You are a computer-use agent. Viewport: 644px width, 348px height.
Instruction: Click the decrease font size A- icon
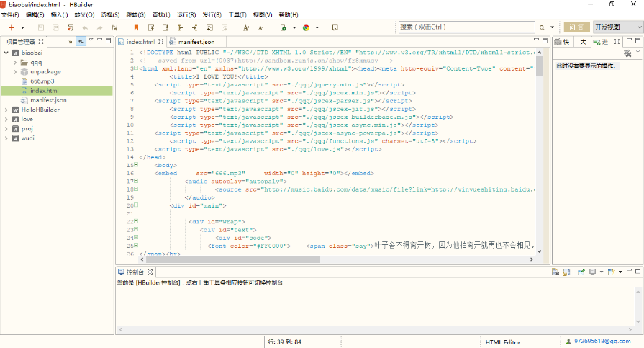pyautogui.click(x=260, y=28)
